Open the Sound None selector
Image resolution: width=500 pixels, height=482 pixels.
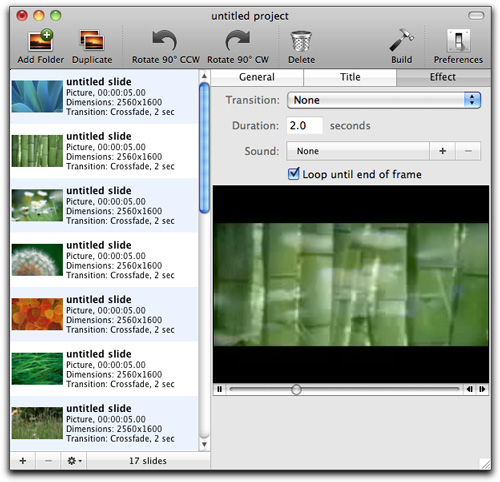[x=358, y=151]
